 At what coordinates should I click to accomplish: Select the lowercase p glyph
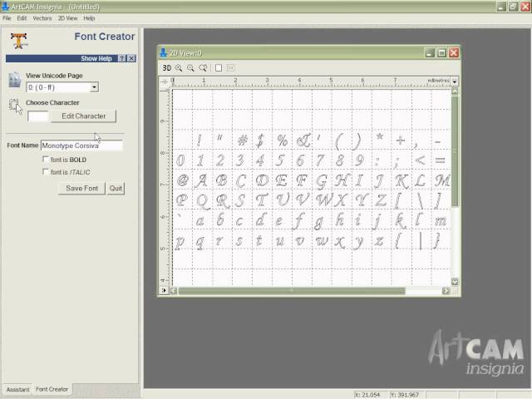[180, 242]
